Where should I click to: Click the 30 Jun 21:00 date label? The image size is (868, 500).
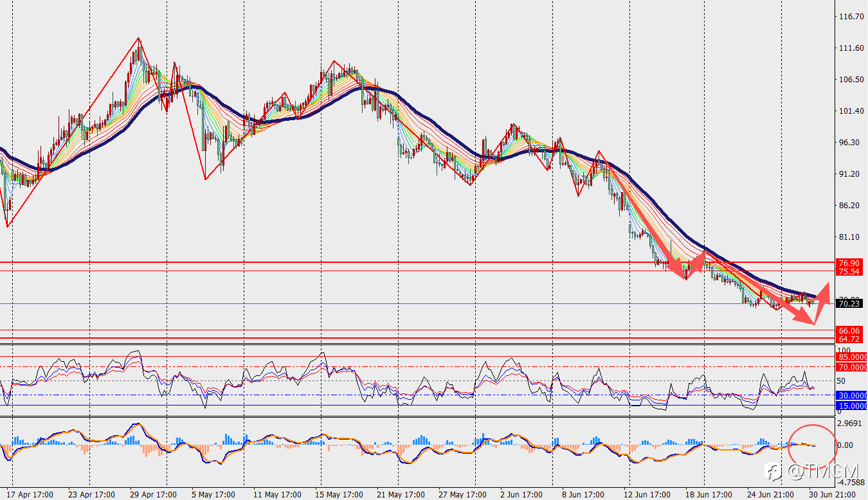[833, 494]
